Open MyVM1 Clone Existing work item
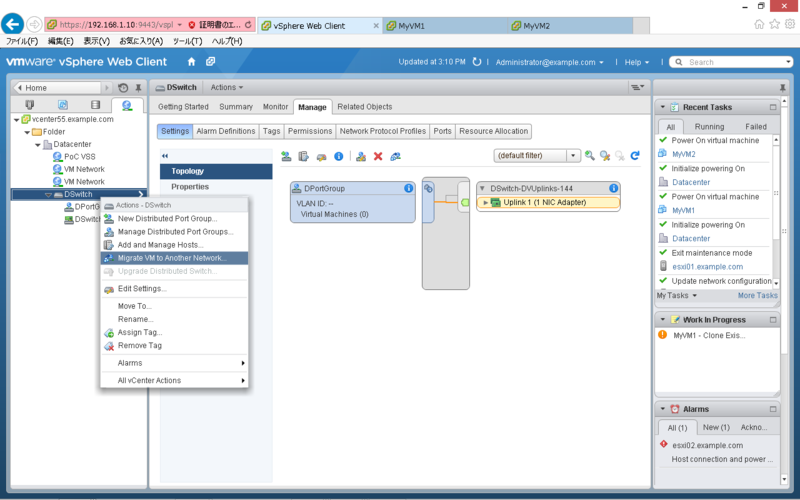 709,335
